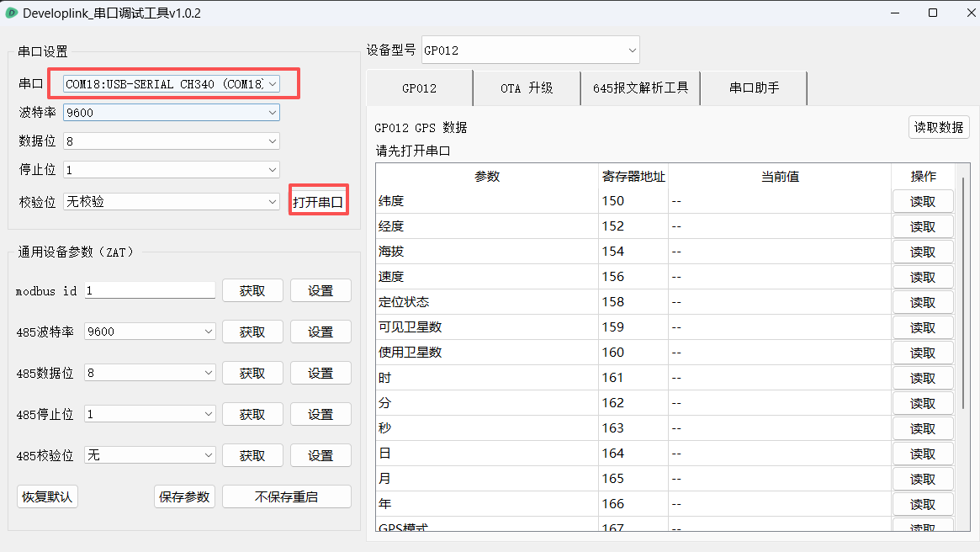Click 读取 in the 可见卫星数 row
The image size is (980, 552).
click(x=923, y=327)
